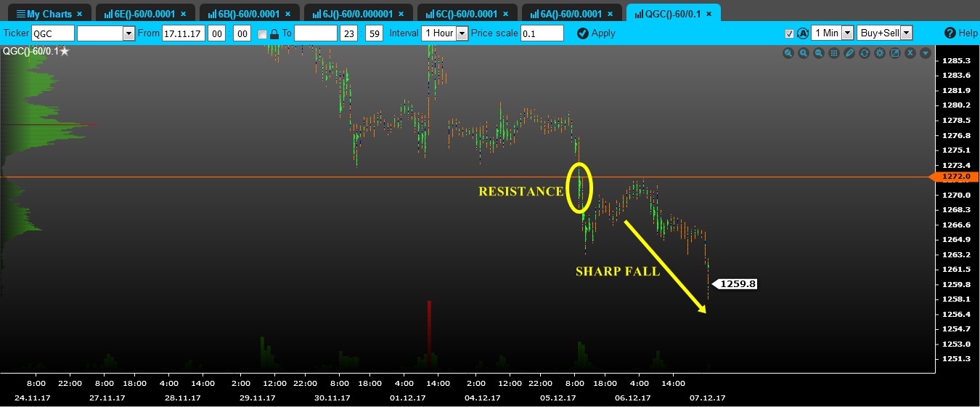Toggle the lock date range checkbox
The width and height of the screenshot is (980, 407).
tap(262, 33)
